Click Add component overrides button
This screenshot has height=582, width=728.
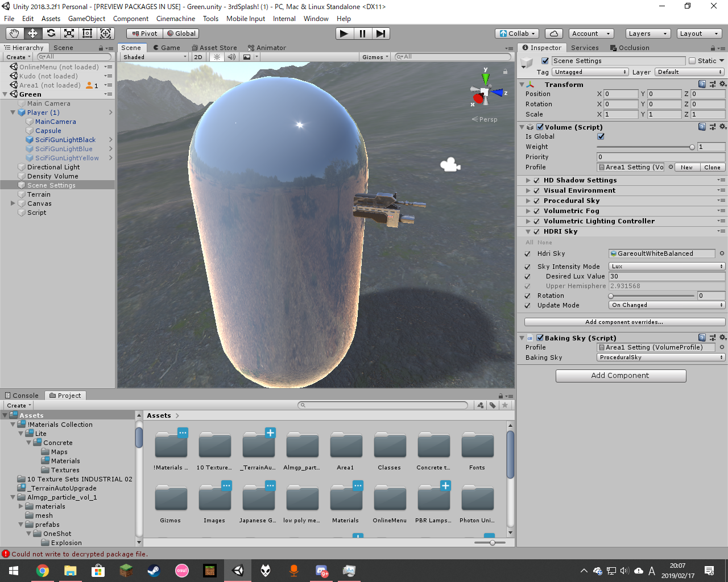pos(624,322)
